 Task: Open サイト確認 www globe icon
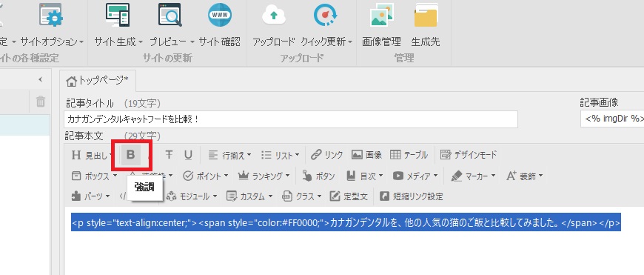pyautogui.click(x=220, y=16)
